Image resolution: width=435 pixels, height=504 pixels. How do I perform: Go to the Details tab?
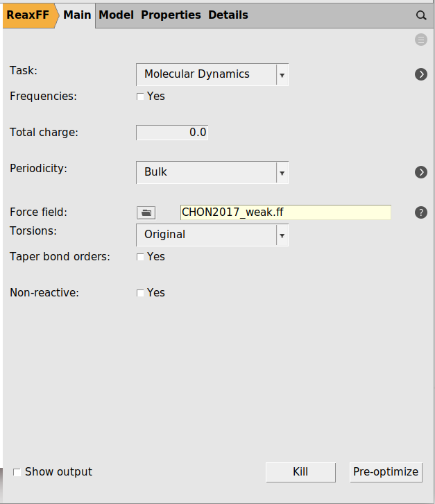[x=228, y=15]
